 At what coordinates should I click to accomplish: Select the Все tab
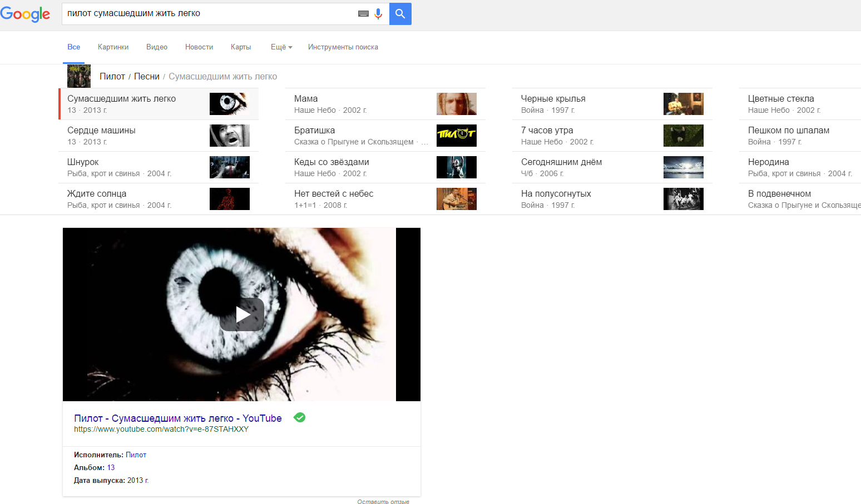click(x=74, y=47)
